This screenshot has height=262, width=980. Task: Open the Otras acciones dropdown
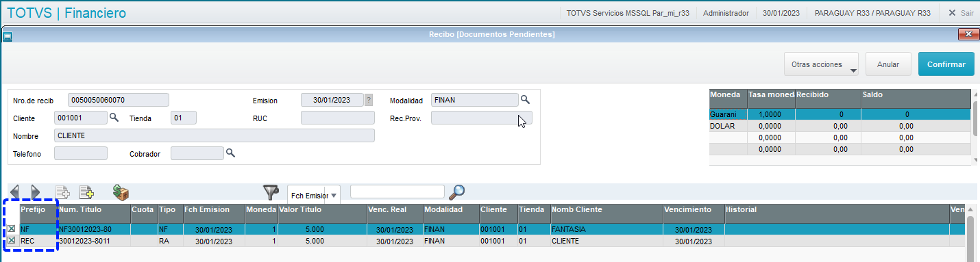pyautogui.click(x=822, y=64)
